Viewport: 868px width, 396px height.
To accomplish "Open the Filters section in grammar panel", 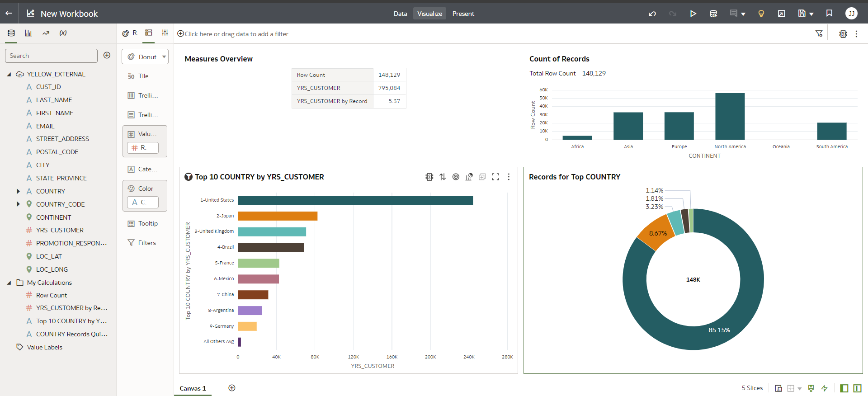I will (142, 243).
